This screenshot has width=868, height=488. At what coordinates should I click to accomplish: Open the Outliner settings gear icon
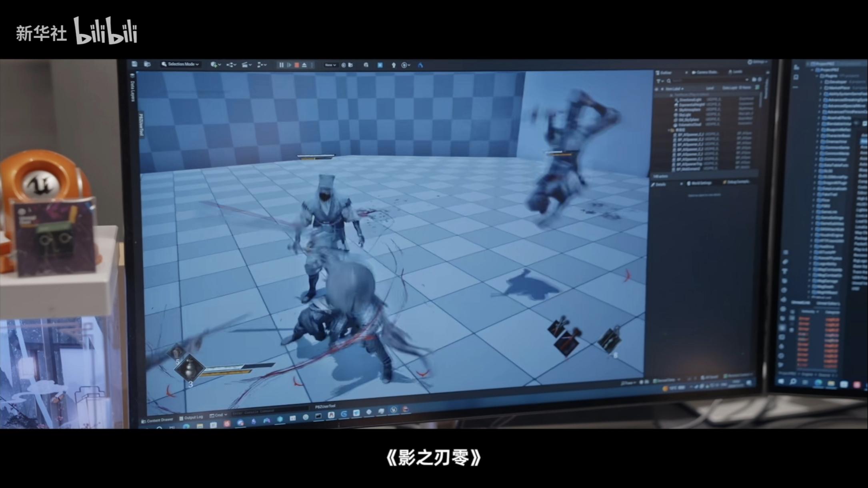(x=760, y=80)
